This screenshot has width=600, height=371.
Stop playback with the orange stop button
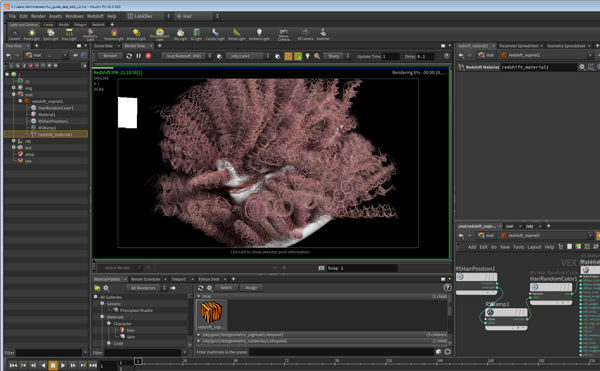click(x=53, y=365)
